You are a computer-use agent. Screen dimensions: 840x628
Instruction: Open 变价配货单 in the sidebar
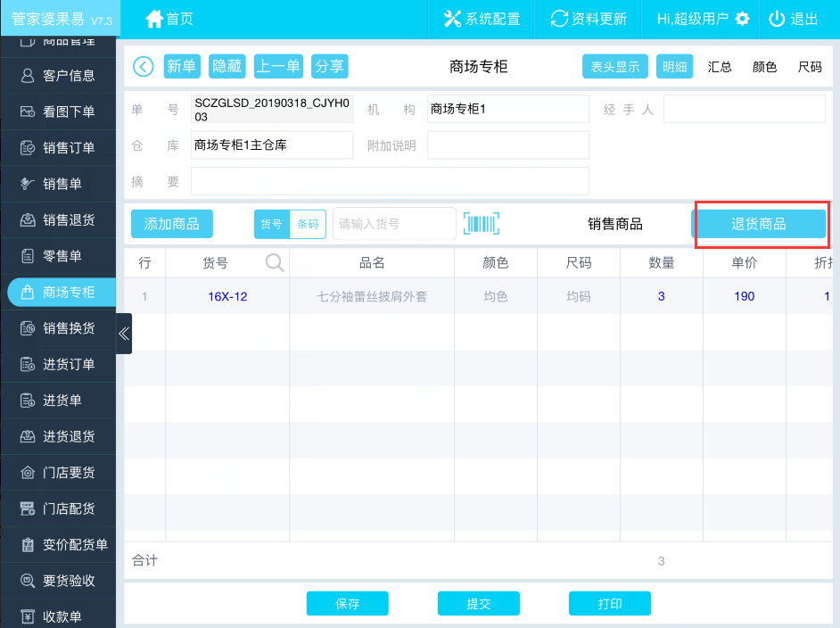[x=58, y=545]
